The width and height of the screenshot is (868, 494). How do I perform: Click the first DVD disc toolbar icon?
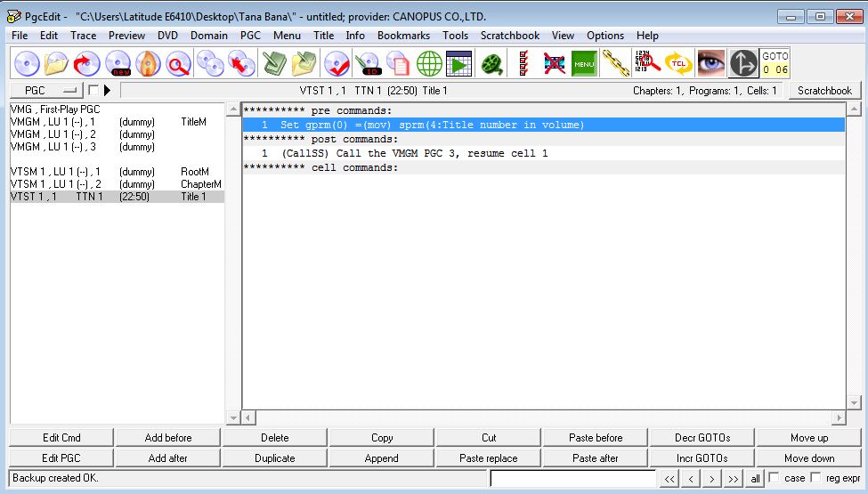27,63
